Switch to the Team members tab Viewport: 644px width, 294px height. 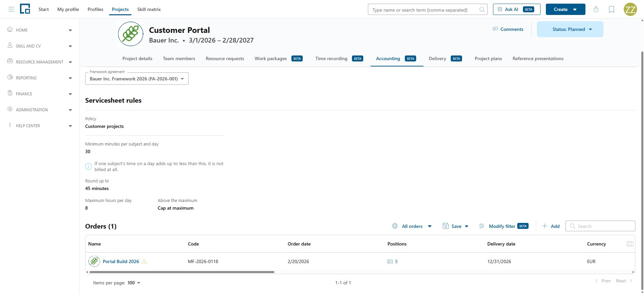click(x=179, y=58)
